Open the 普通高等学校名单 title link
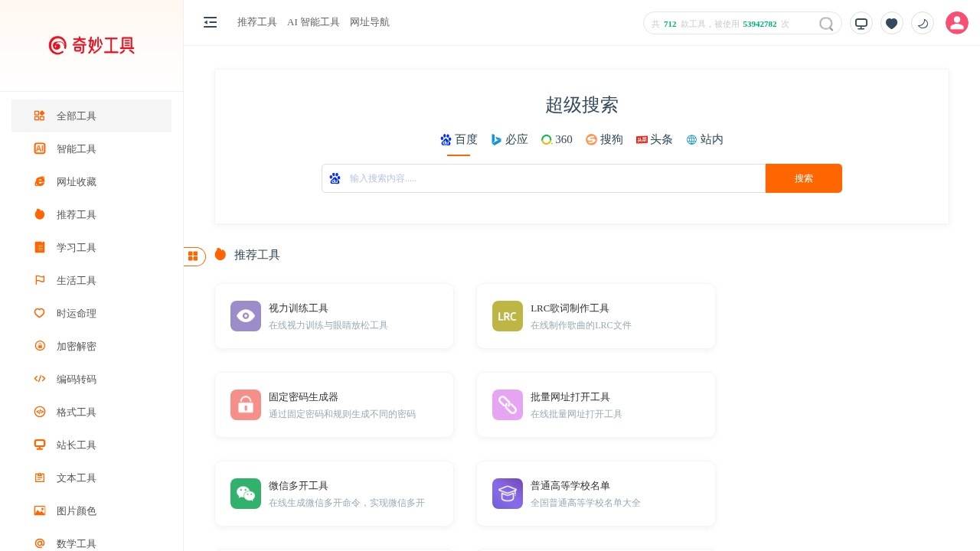The height and width of the screenshot is (551, 980). point(570,486)
